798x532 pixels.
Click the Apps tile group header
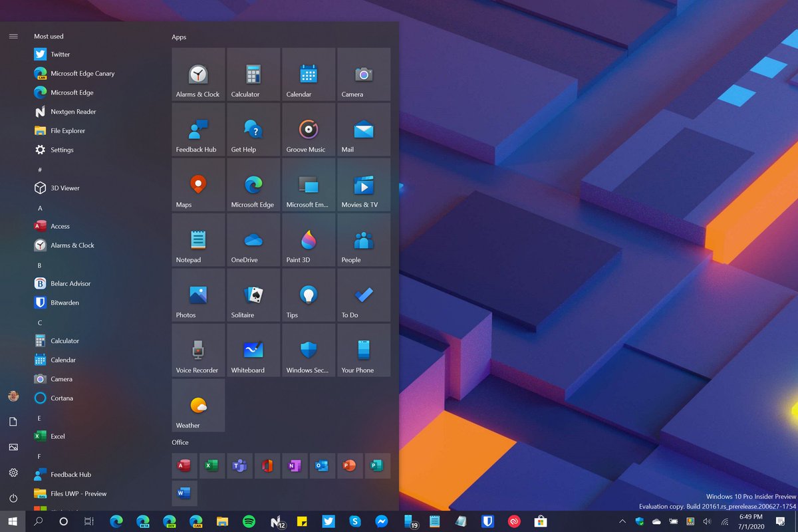[179, 37]
